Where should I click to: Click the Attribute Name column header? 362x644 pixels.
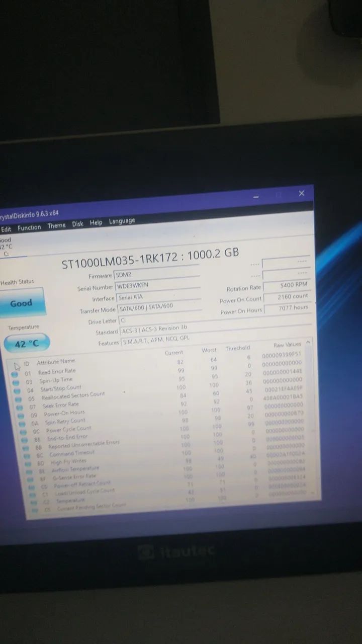[56, 361]
